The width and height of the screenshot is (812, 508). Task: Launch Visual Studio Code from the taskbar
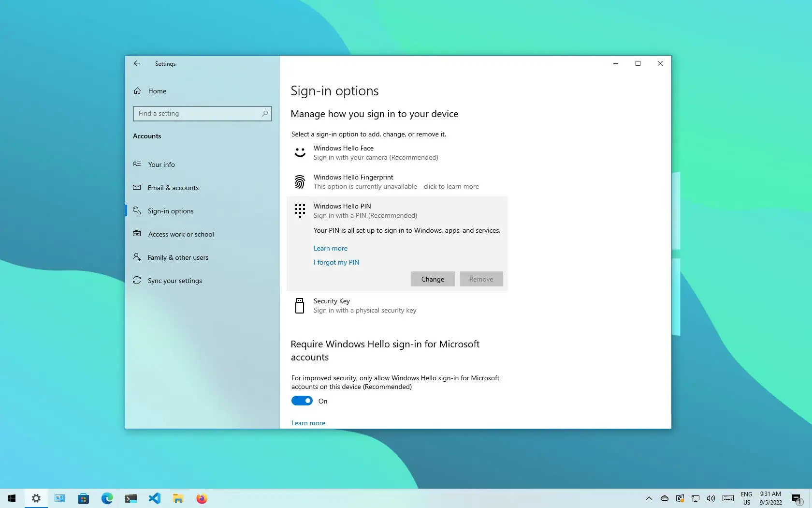click(154, 499)
